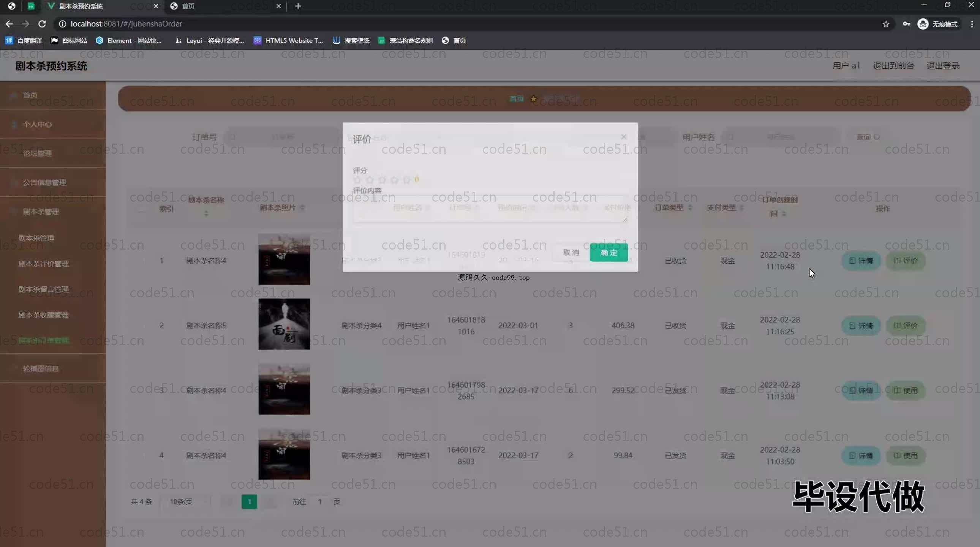Image resolution: width=980 pixels, height=547 pixels.
Task: Open 详情 for order 1646017982685
Action: pos(861,390)
